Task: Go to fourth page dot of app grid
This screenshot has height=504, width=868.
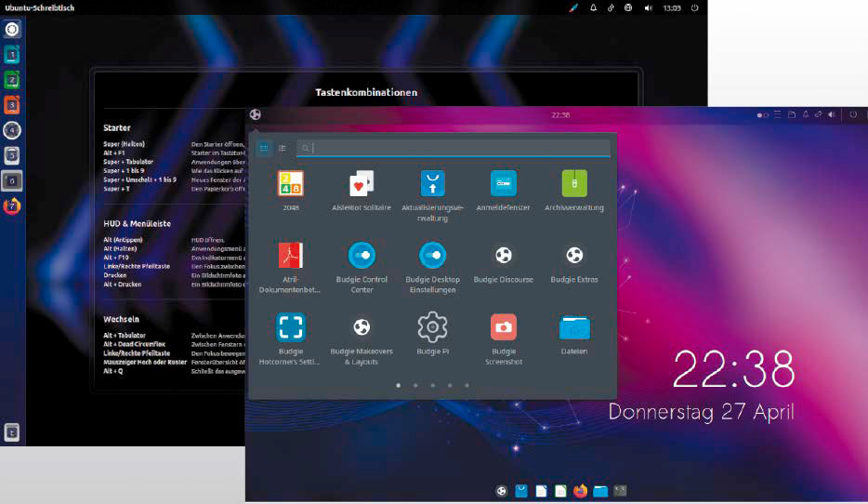Action: pyautogui.click(x=450, y=385)
